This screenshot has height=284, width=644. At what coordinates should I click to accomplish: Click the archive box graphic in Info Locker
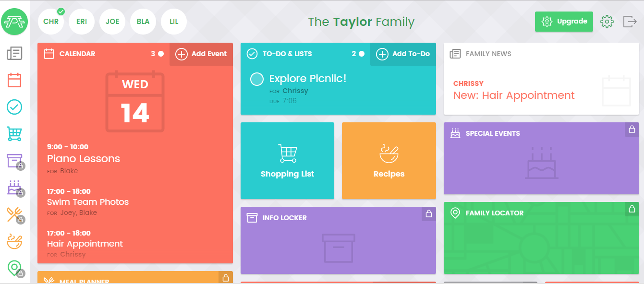click(339, 248)
